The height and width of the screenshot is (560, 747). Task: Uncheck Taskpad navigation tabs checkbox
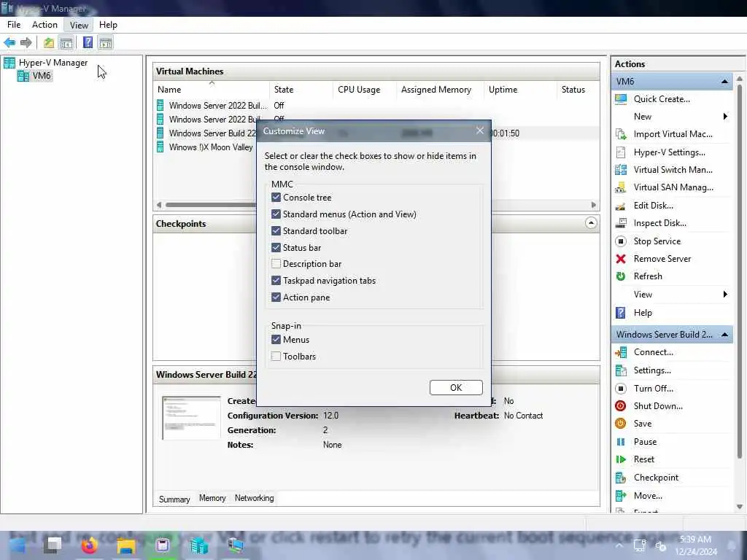coord(276,280)
